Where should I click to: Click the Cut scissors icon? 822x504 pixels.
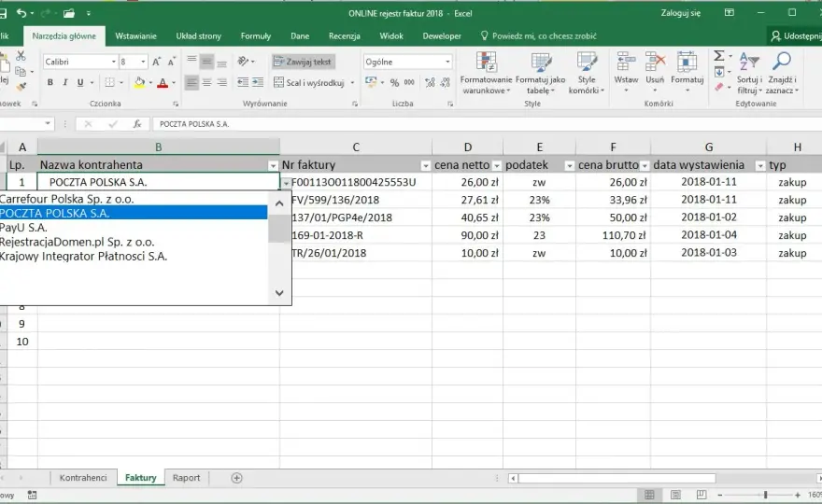[21, 56]
